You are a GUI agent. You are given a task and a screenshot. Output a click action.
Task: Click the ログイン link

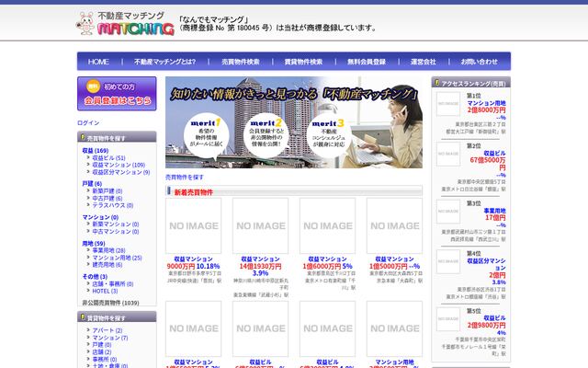pos(88,122)
